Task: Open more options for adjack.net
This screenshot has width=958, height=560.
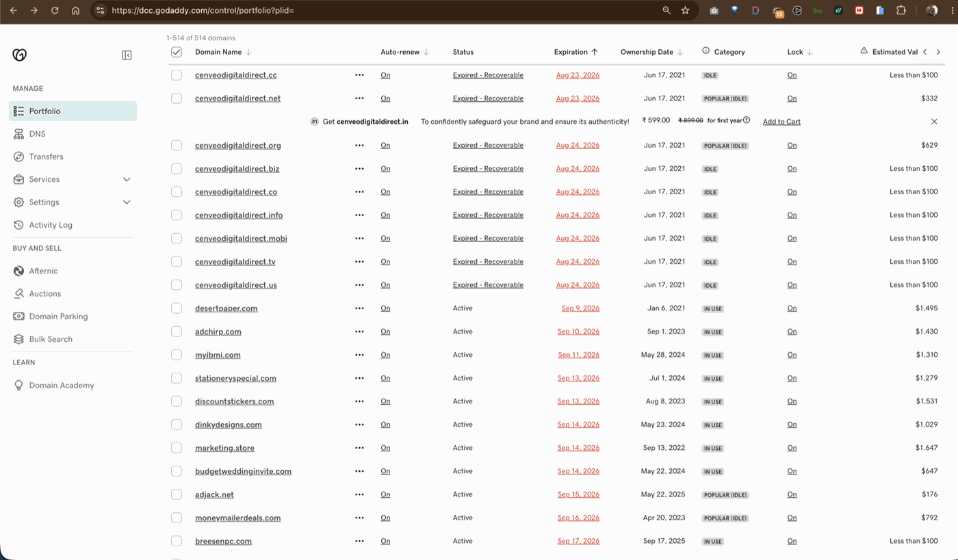Action: coord(359,494)
